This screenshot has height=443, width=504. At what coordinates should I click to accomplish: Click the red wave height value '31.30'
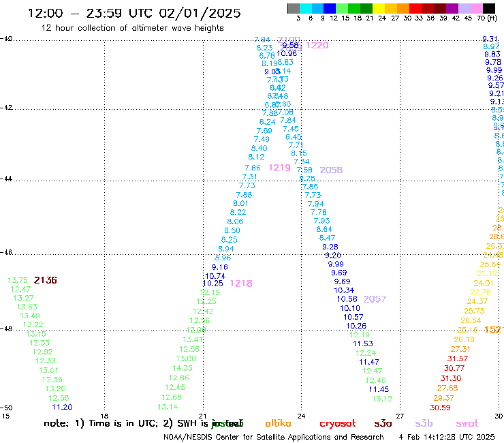point(451,378)
